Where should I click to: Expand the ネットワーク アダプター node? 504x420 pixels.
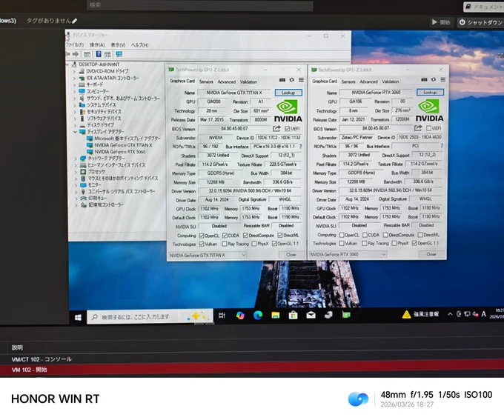tap(76, 159)
